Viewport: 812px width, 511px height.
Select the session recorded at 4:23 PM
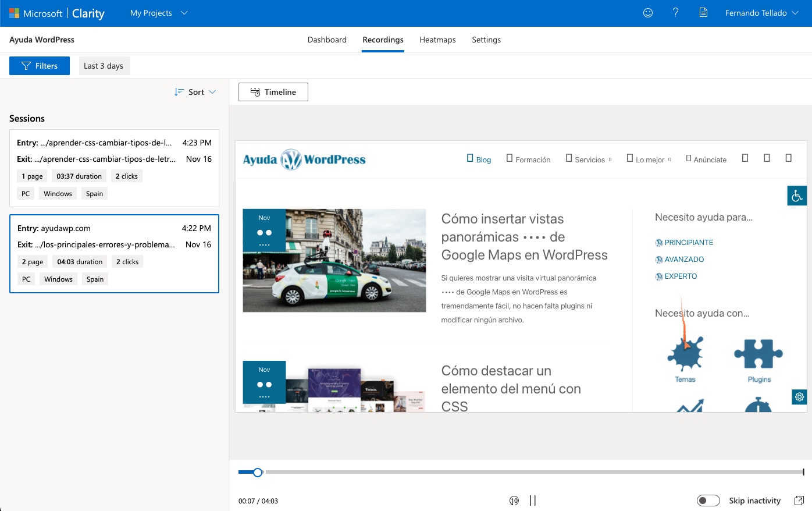114,168
